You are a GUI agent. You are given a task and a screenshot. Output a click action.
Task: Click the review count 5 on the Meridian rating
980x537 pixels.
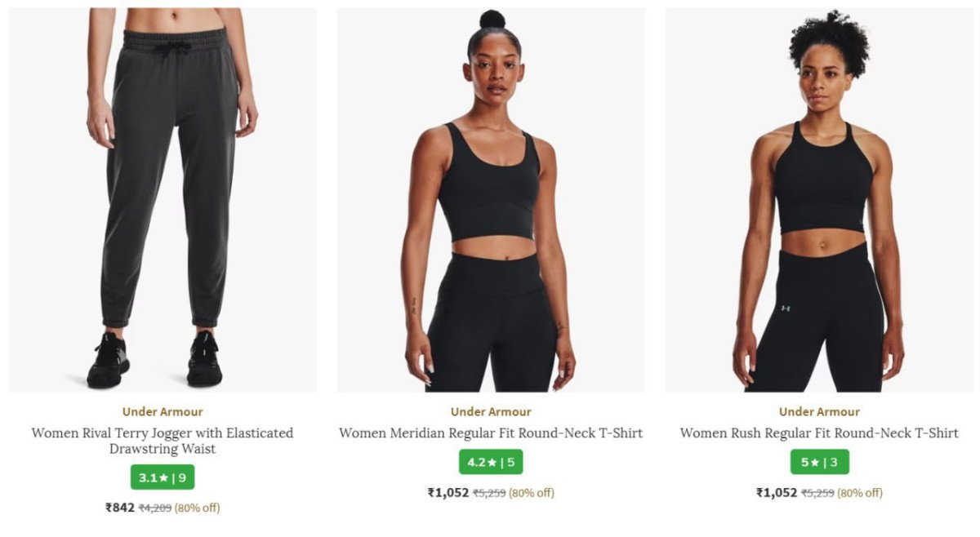pyautogui.click(x=511, y=463)
